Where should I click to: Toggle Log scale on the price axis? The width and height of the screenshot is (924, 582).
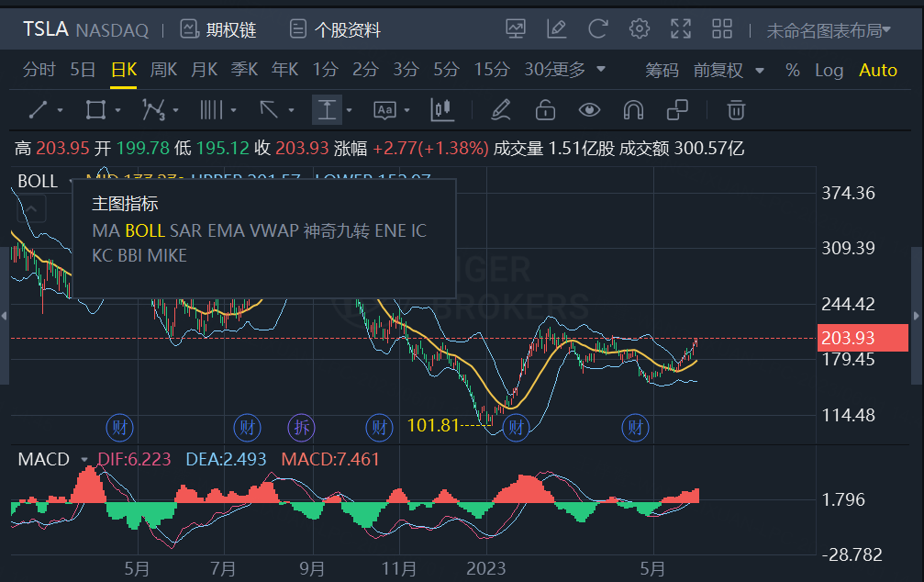(x=829, y=70)
